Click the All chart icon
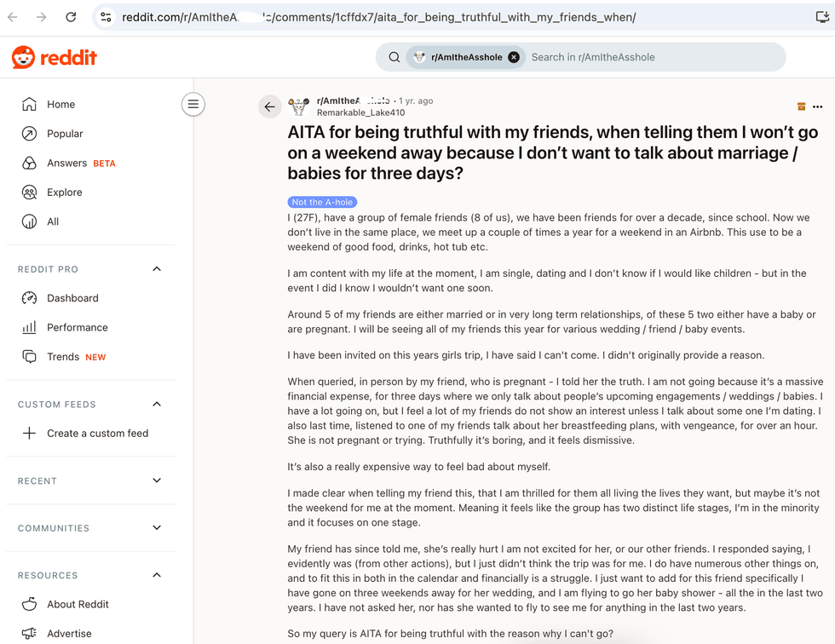Image resolution: width=835 pixels, height=644 pixels. (x=29, y=221)
